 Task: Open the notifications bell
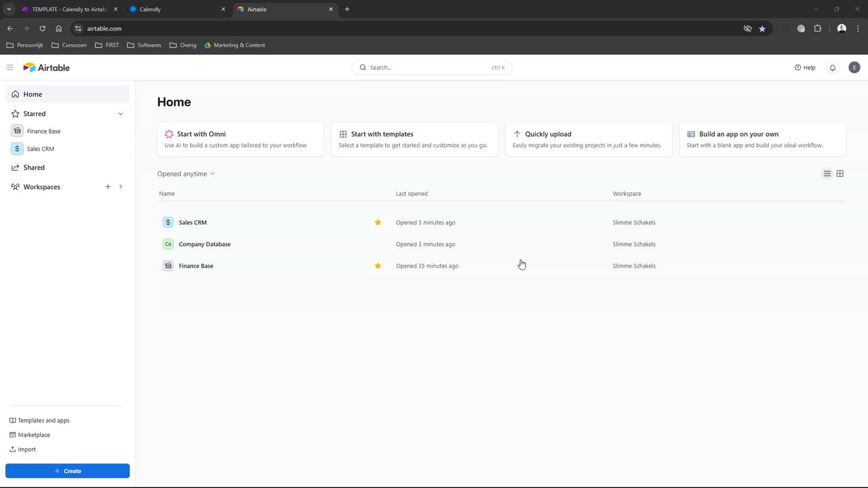coord(833,67)
